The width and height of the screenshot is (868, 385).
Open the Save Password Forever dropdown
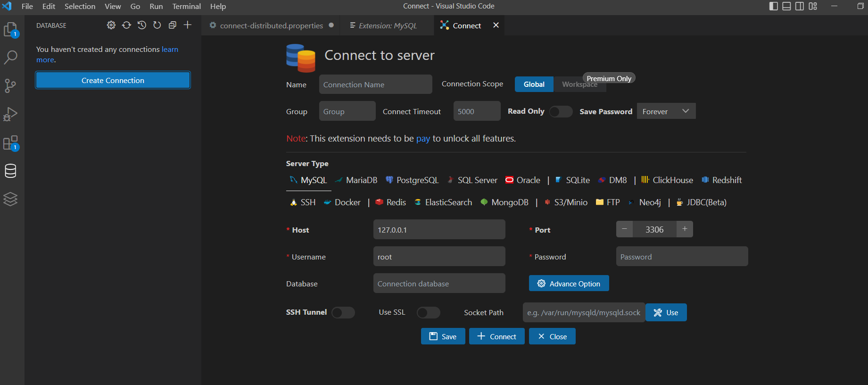(x=666, y=111)
